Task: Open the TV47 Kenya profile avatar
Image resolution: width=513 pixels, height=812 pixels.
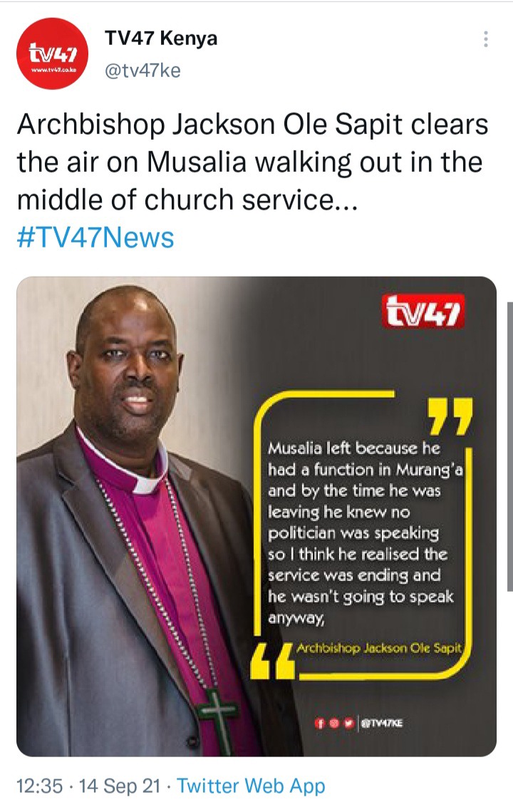Action: point(52,53)
